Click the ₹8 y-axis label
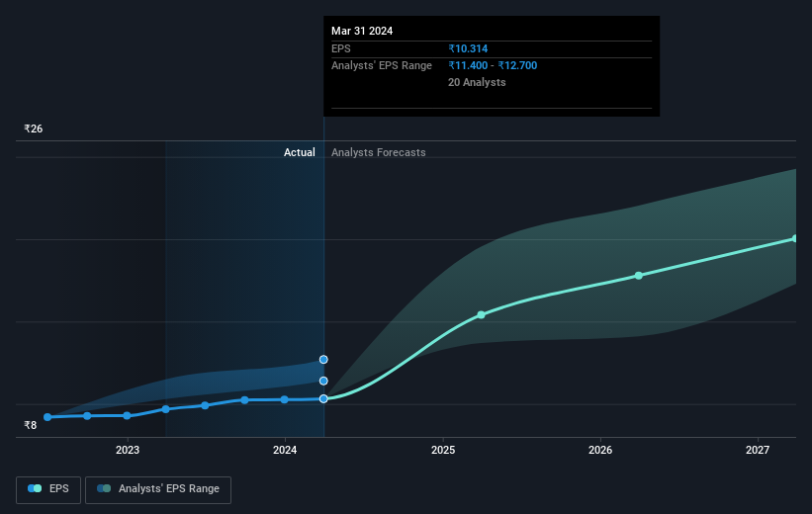The width and height of the screenshot is (812, 514). (x=31, y=425)
